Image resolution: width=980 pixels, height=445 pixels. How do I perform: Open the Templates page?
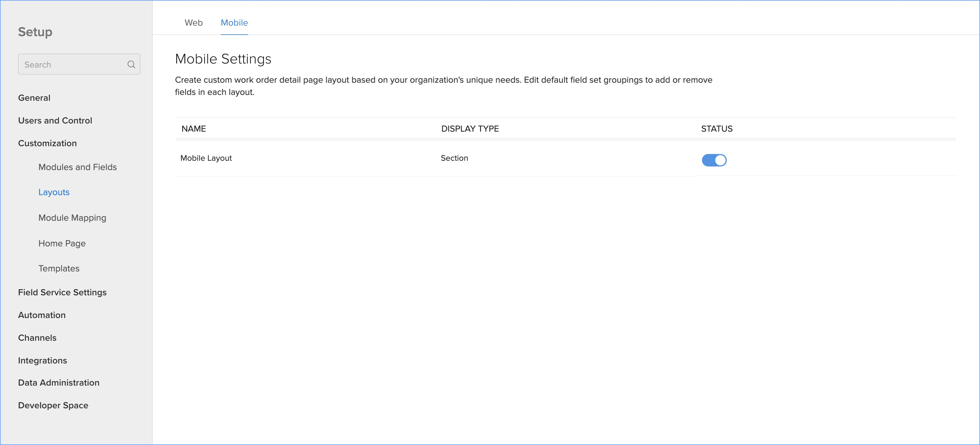point(59,268)
